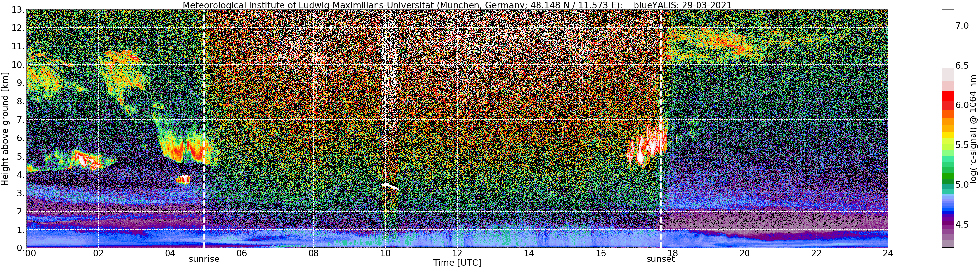Click the colorbar tick label '5.0'
Image resolution: width=980 pixels, height=269 pixels.
point(962,184)
